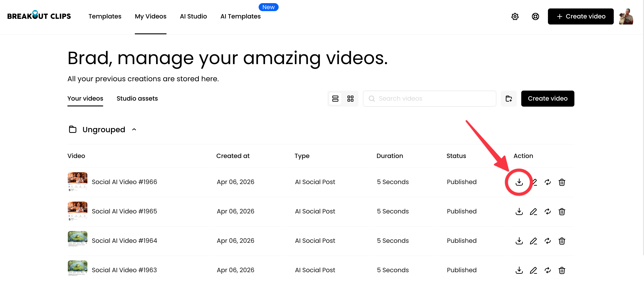The width and height of the screenshot is (644, 284).
Task: Go to AI Templates menu
Action: click(x=240, y=16)
